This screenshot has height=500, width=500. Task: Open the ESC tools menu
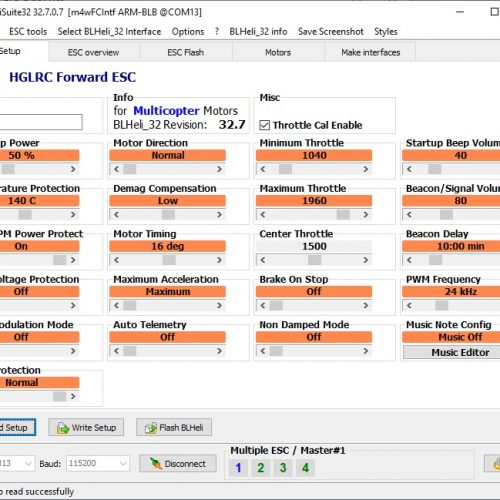[x=28, y=32]
